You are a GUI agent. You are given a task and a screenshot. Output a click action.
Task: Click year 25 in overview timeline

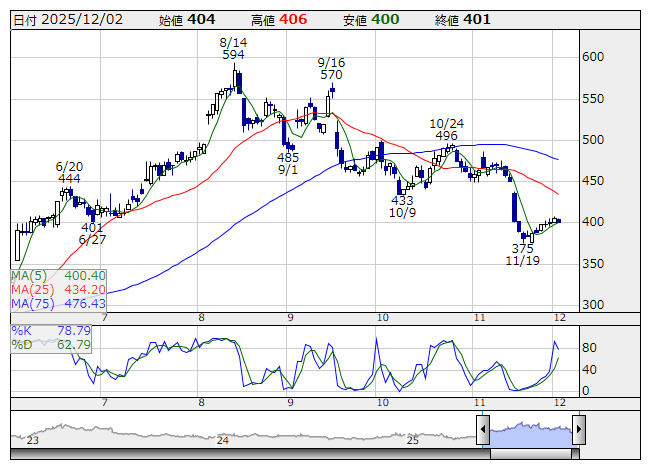pos(413,440)
